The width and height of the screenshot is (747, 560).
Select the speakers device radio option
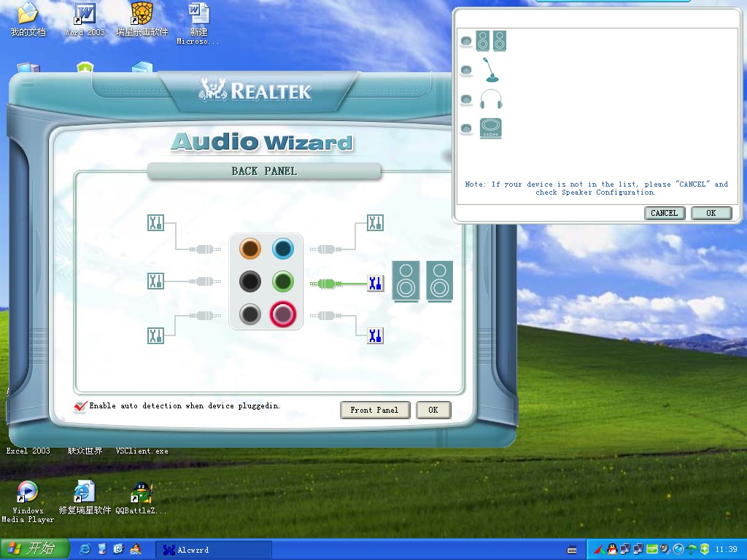point(466,42)
